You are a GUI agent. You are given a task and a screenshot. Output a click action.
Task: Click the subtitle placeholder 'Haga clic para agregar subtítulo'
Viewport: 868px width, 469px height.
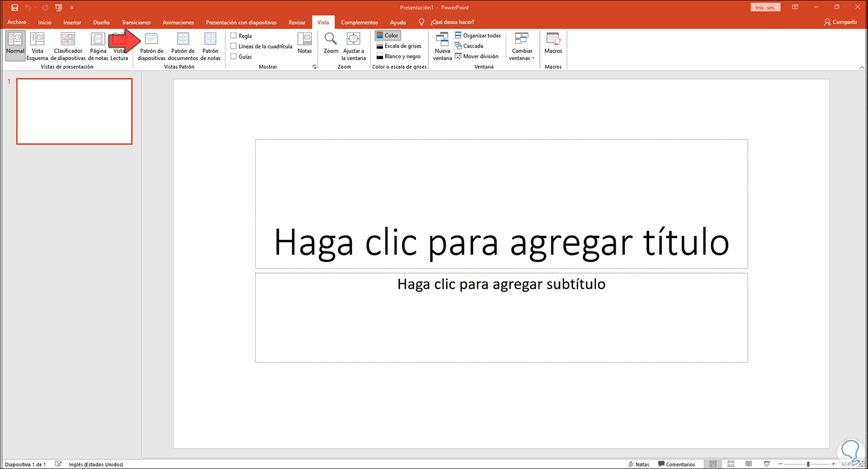click(501, 318)
